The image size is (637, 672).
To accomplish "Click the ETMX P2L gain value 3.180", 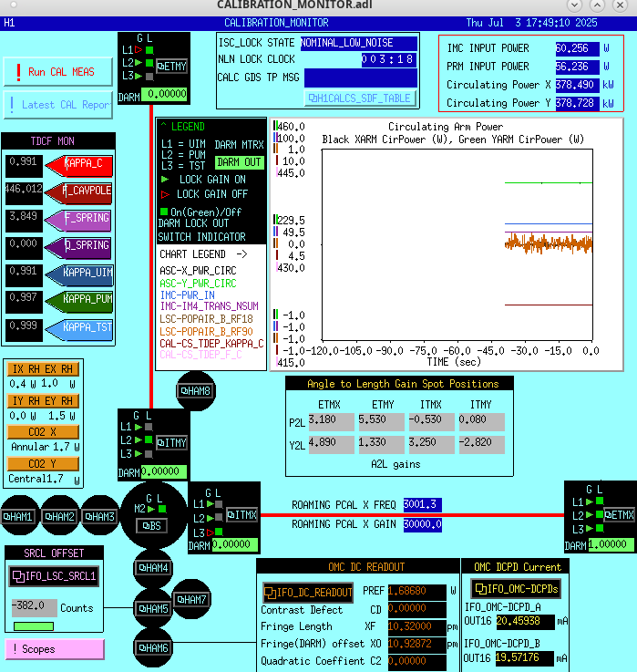I will (x=331, y=421).
